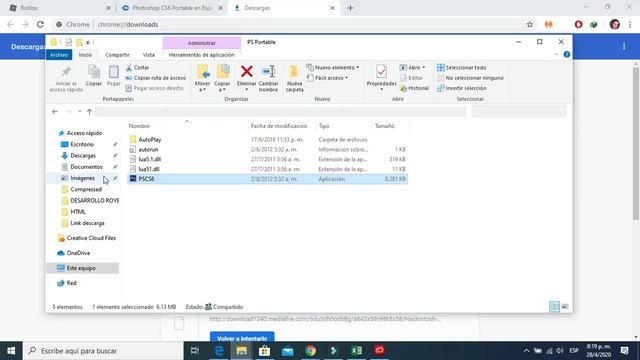Click the Administrar contextual tab

tap(202, 43)
